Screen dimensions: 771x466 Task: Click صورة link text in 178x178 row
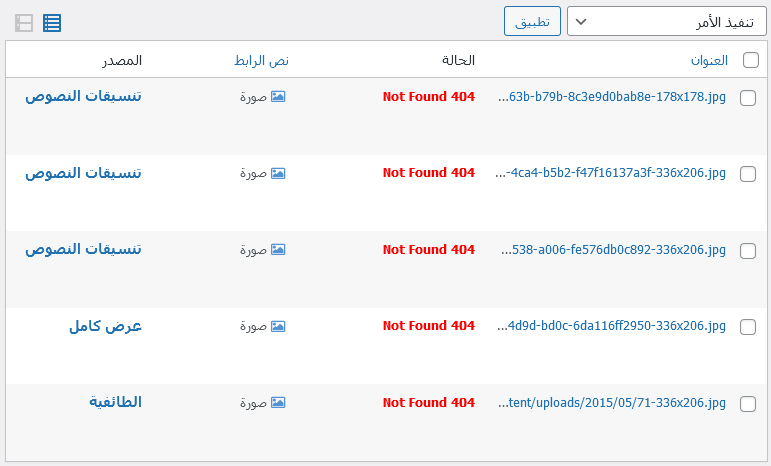[253, 97]
